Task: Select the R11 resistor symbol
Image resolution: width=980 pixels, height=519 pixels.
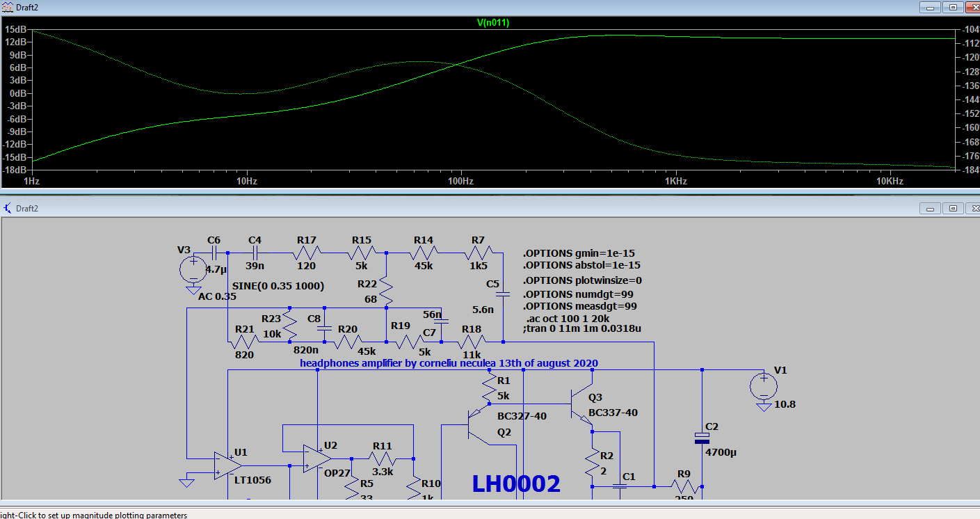Action: [383, 459]
